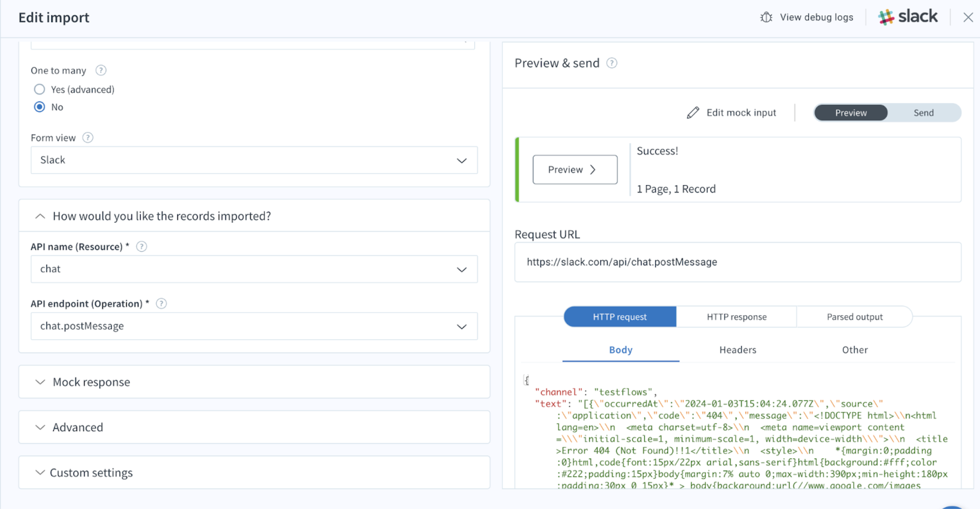The width and height of the screenshot is (980, 509).
Task: Click the "1 Page, 1 Record" text
Action: tap(676, 189)
